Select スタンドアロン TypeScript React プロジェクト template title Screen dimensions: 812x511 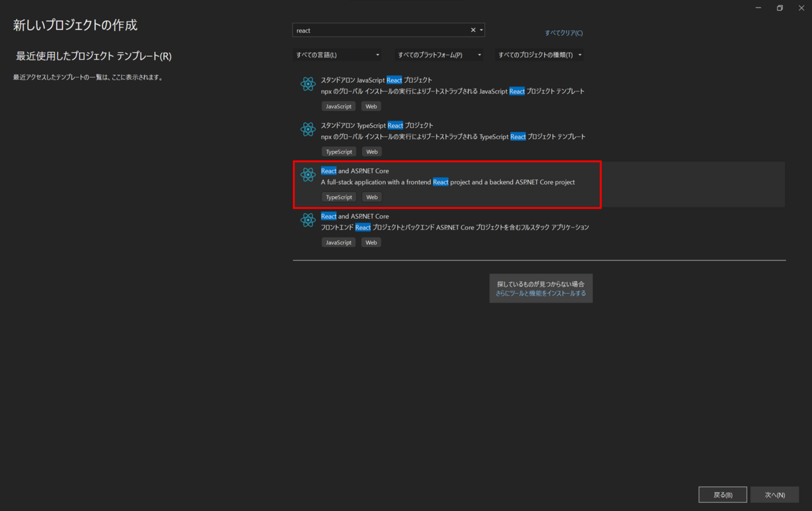[x=377, y=125]
